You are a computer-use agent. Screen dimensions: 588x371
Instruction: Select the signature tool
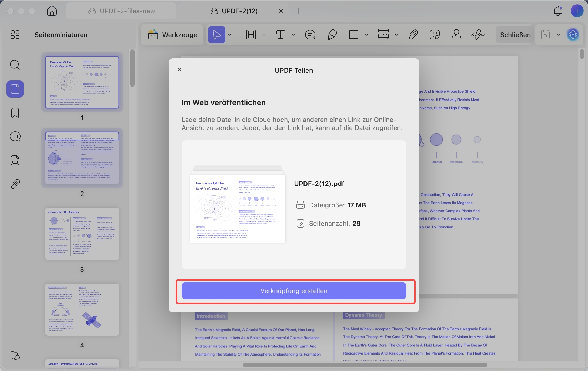click(478, 35)
